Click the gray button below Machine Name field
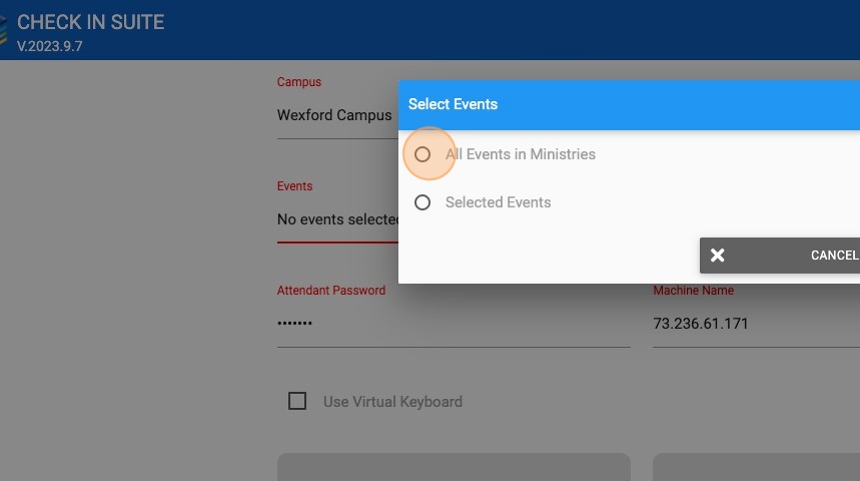This screenshot has width=860, height=481. [756, 467]
